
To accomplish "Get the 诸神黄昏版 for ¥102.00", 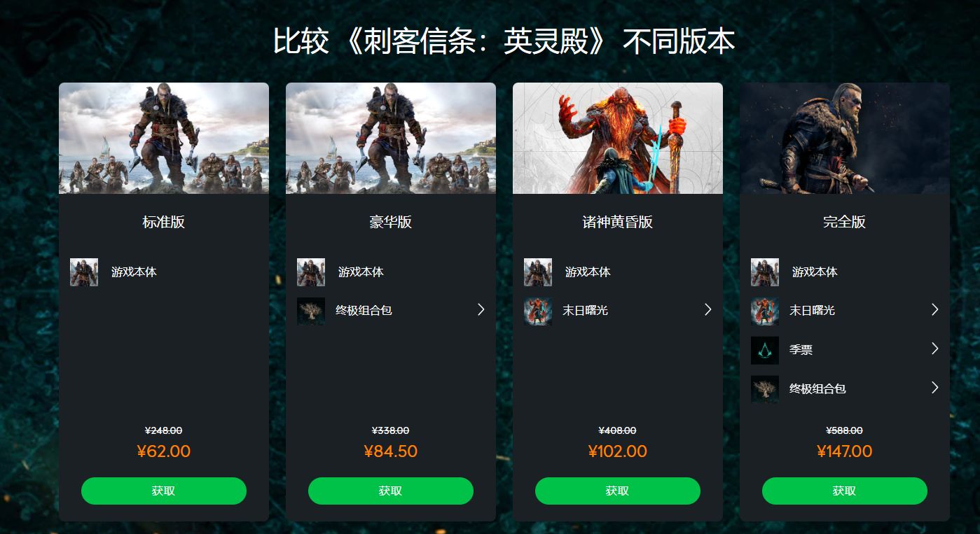I will [x=618, y=491].
